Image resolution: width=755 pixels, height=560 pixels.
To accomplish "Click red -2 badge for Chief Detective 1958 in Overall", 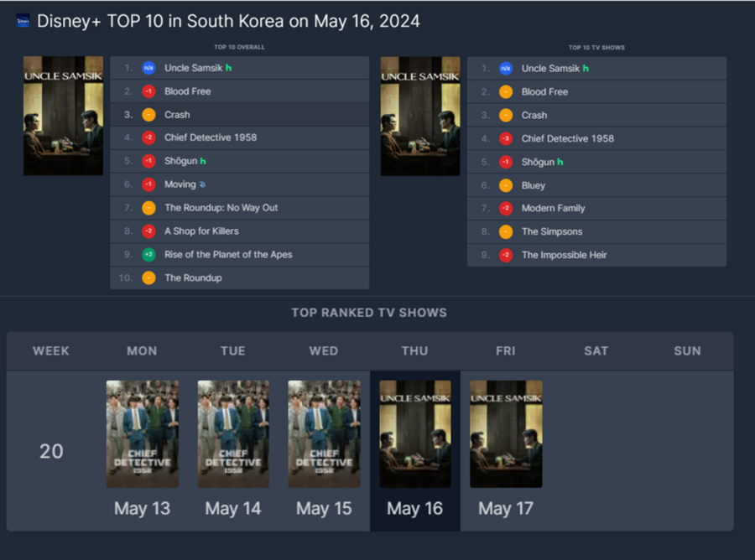I will click(x=148, y=137).
